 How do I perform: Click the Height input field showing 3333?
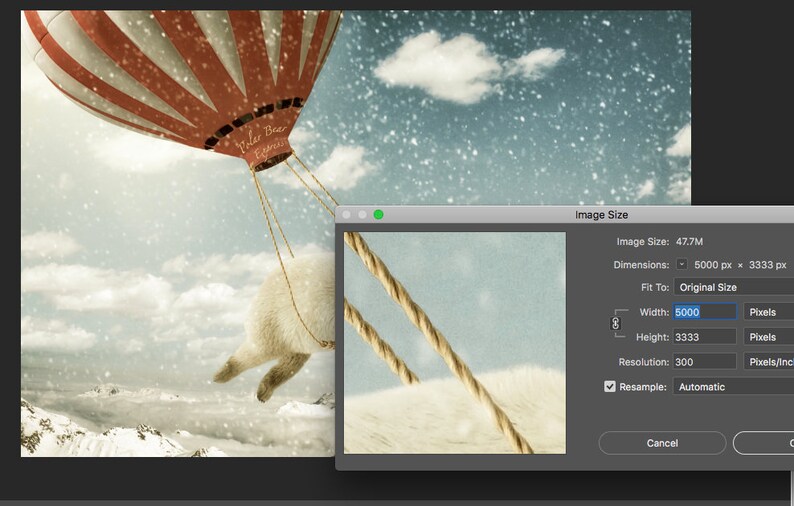tap(704, 337)
